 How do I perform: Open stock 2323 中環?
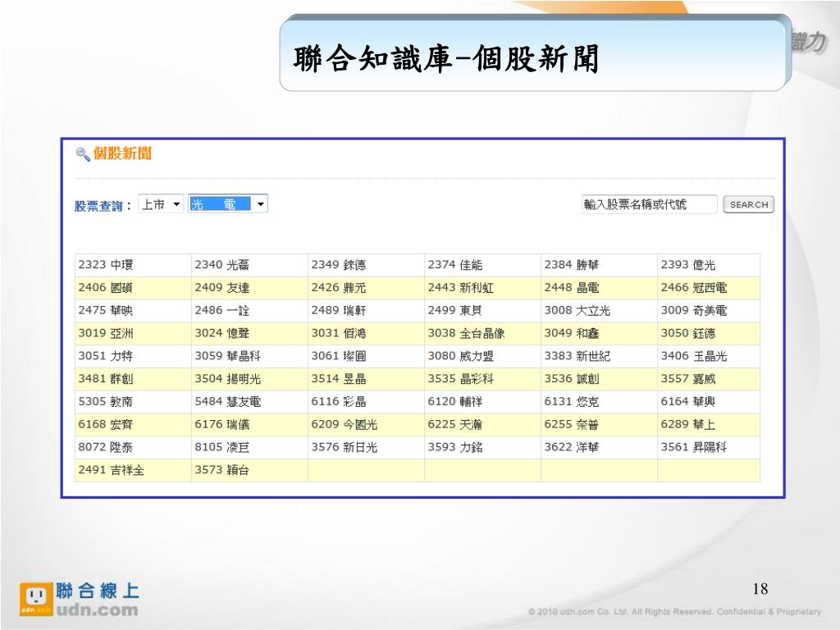point(106,265)
